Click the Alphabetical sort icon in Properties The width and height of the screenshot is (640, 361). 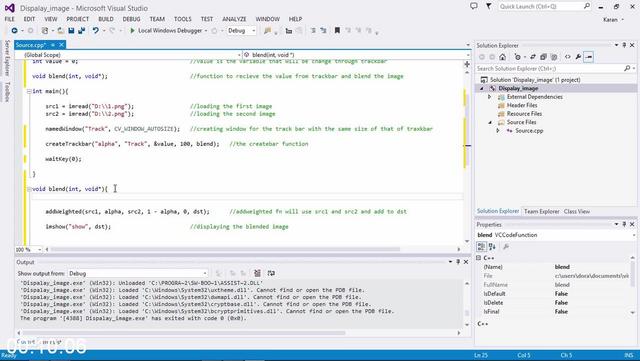[492, 247]
